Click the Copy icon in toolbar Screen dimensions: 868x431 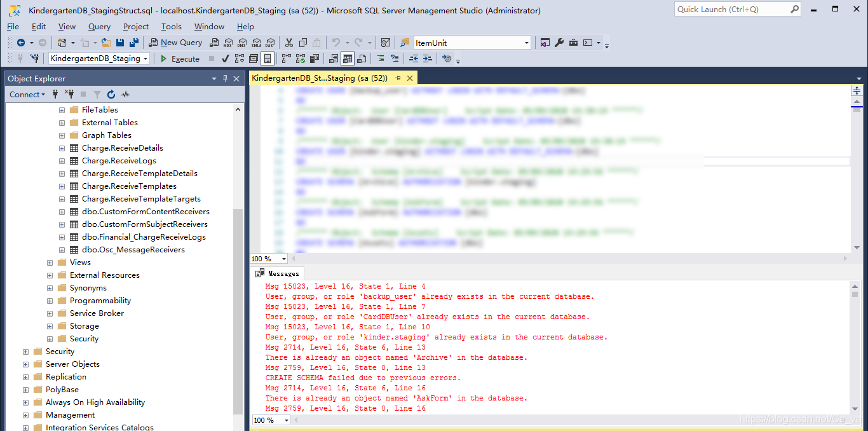pyautogui.click(x=303, y=43)
